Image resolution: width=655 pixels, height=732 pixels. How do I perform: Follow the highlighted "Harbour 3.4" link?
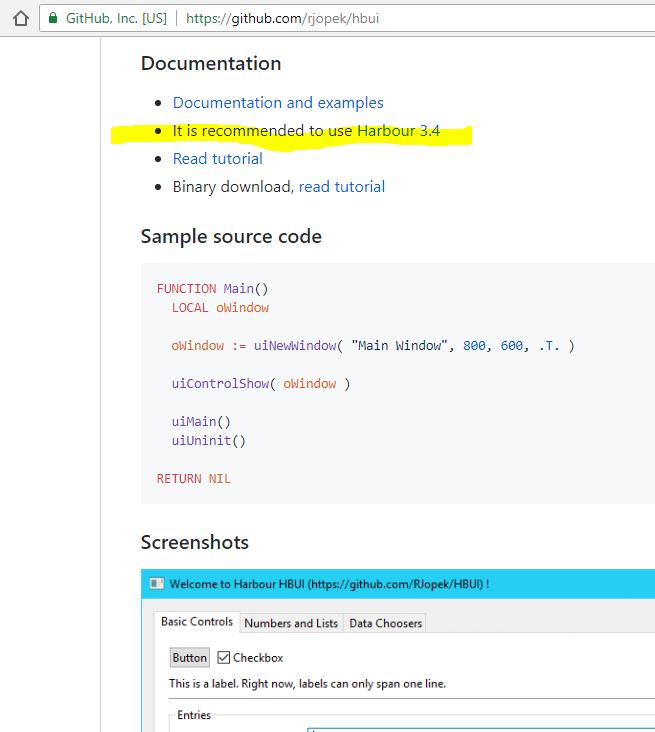398,131
